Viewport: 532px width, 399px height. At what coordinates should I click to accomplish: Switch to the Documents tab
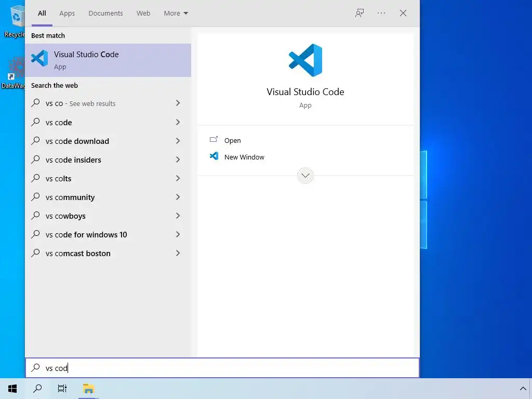pos(105,13)
